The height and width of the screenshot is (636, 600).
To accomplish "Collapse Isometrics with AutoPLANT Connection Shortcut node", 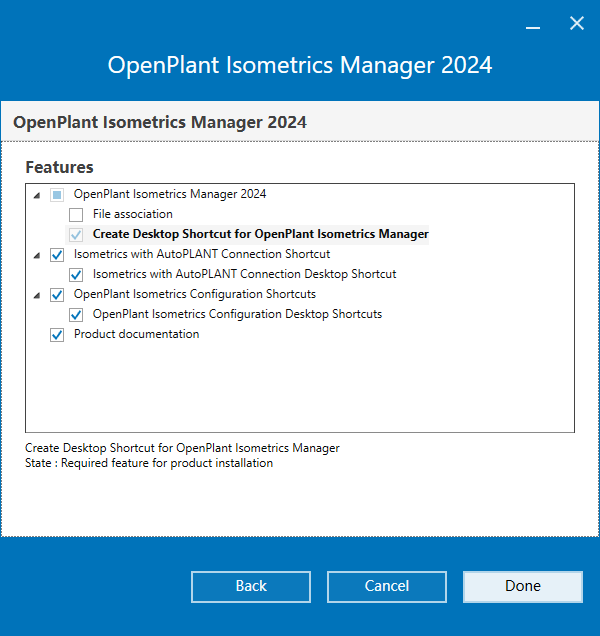I will [37, 256].
